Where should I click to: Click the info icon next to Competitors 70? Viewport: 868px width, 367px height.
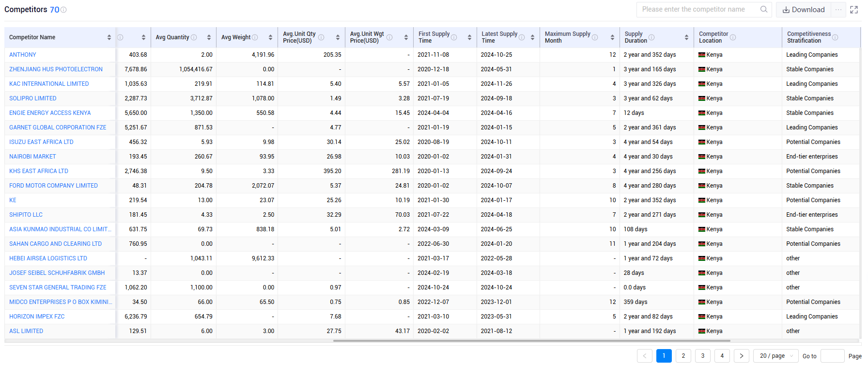(63, 10)
